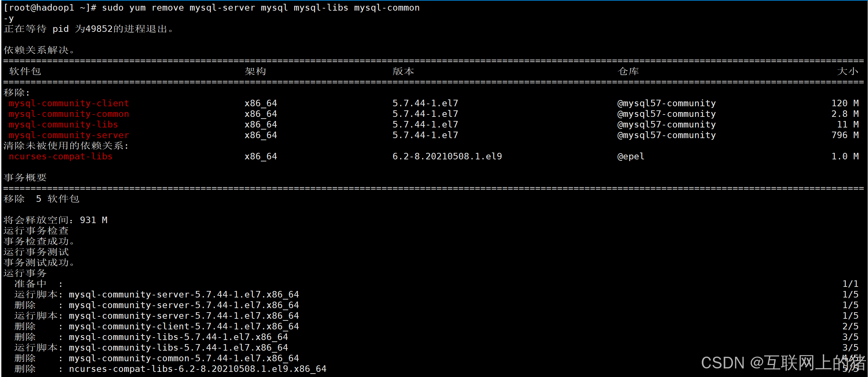Click the 6.2-8.20210508.1.el9 version text
This screenshot has height=377, width=868.
click(x=447, y=156)
